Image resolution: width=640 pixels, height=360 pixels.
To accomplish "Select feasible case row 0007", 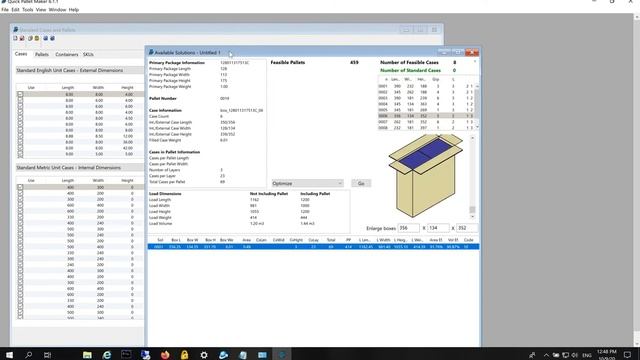I will pyautogui.click(x=425, y=122).
